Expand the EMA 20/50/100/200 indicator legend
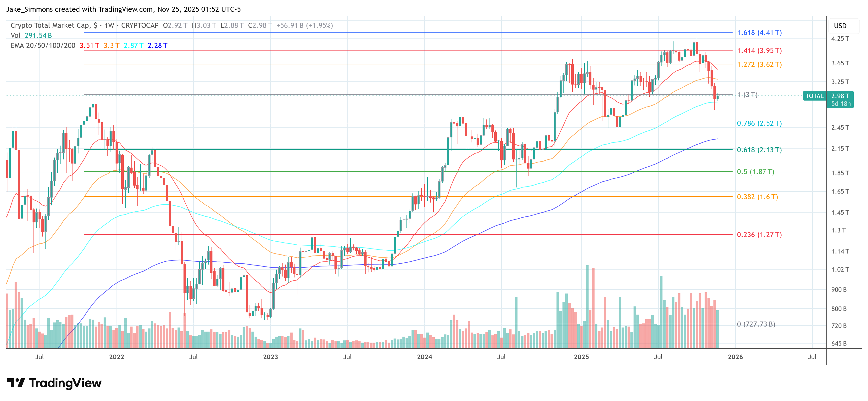Viewport: 868px width, 401px height. (x=43, y=45)
